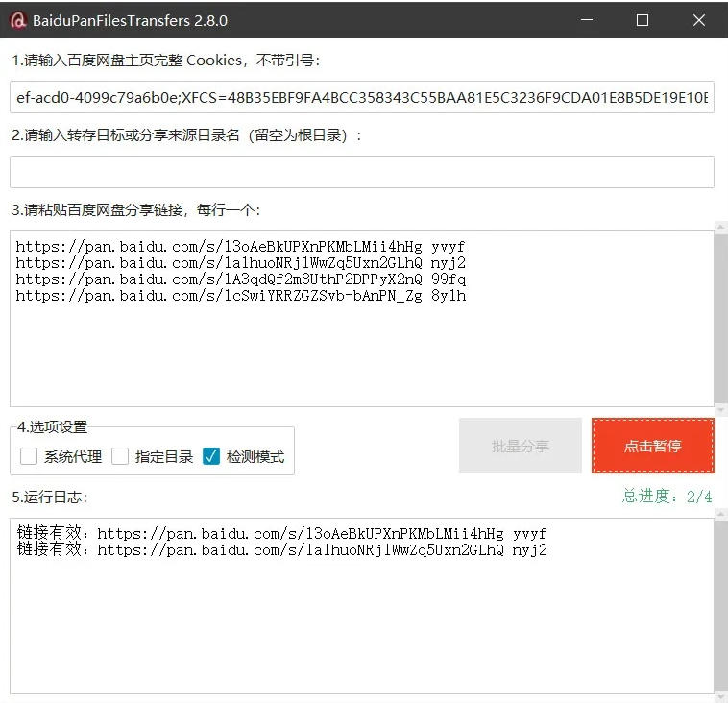
Task: Click log line 链接有效 ending yvyf
Action: [281, 534]
